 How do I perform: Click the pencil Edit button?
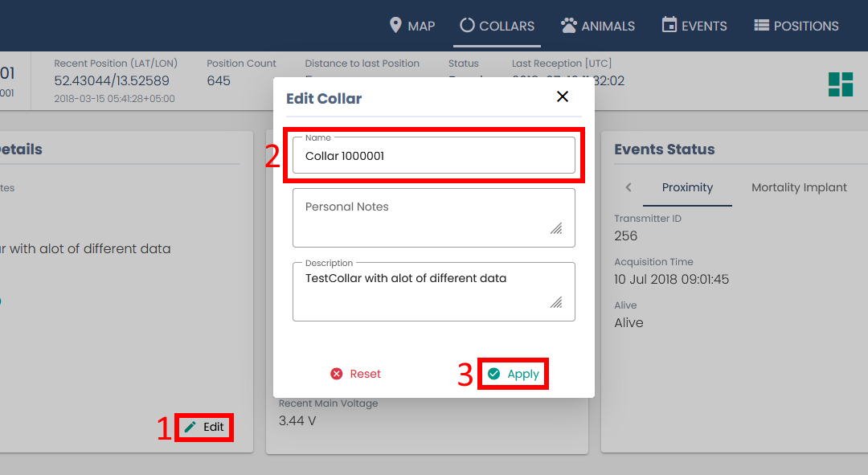click(205, 427)
